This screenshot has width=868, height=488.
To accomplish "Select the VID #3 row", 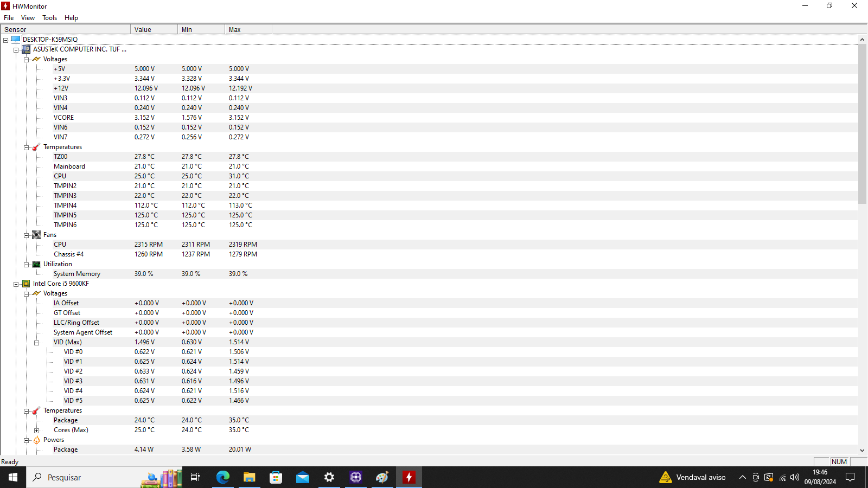I will 429,381.
